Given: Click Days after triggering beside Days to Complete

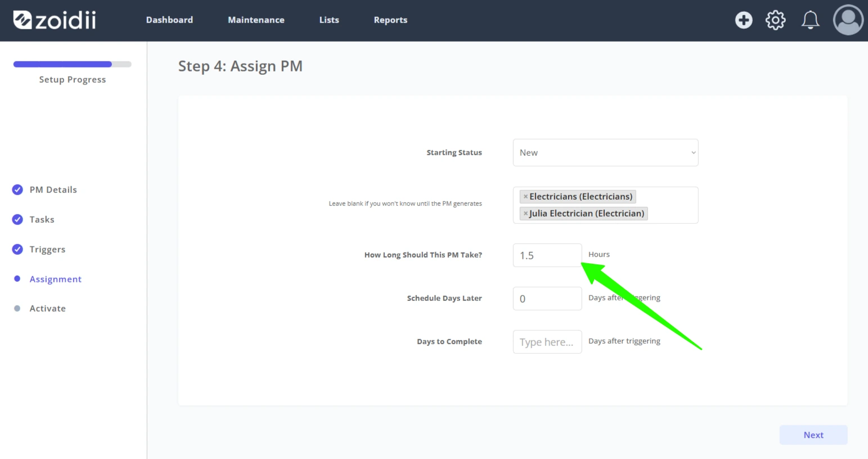Looking at the screenshot, I should (624, 341).
